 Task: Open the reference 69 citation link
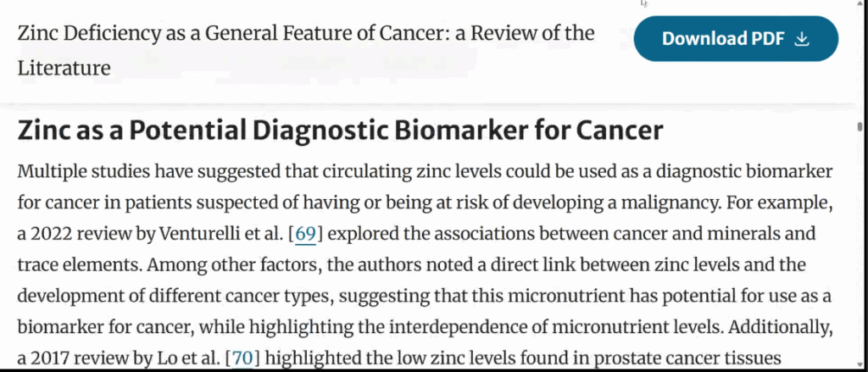(x=305, y=234)
